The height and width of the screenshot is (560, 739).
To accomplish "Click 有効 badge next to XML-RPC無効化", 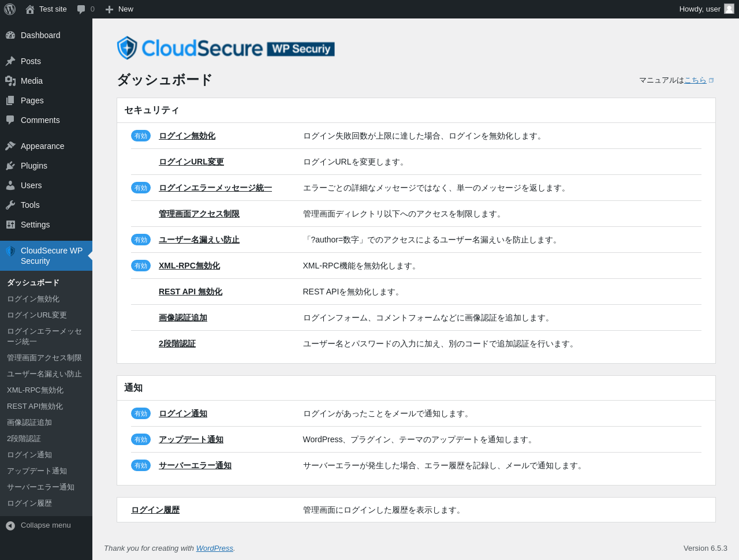I will pyautogui.click(x=141, y=266).
